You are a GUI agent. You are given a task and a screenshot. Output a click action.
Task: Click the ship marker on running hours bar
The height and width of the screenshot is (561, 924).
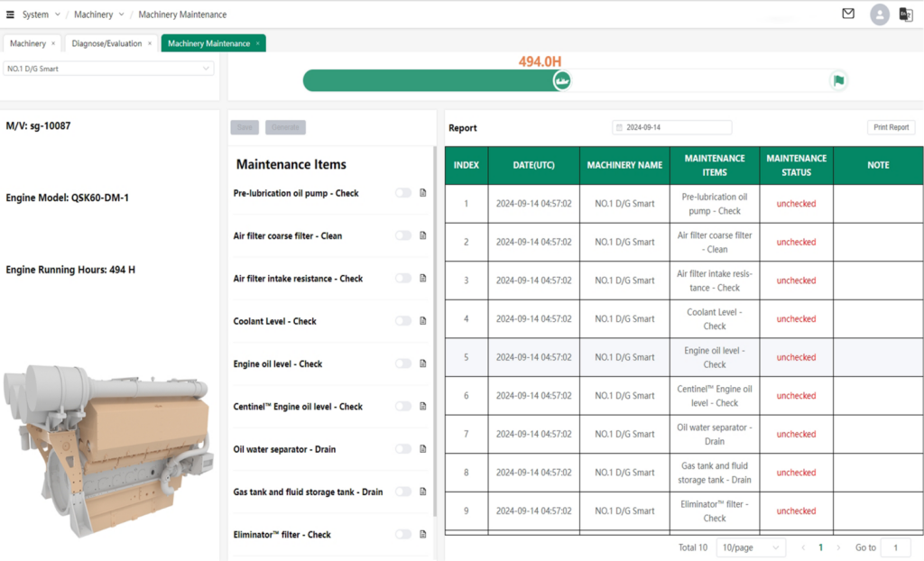click(562, 81)
